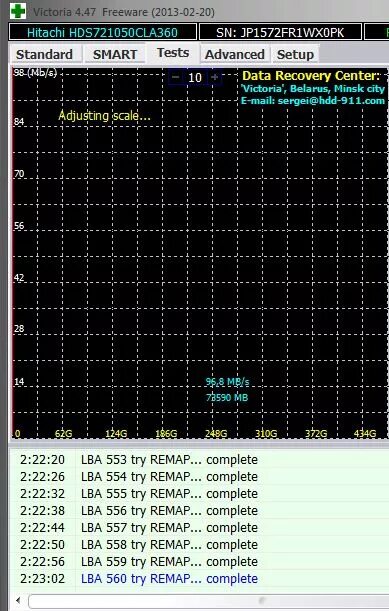
Task: Click the Hitachi HDS721050CLA360 drive model label
Action: [x=103, y=32]
